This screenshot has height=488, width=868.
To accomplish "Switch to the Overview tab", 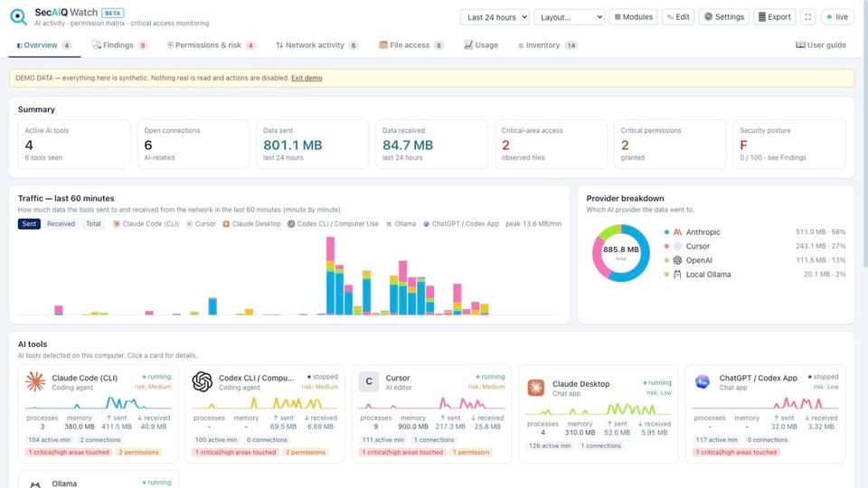I will pos(44,45).
